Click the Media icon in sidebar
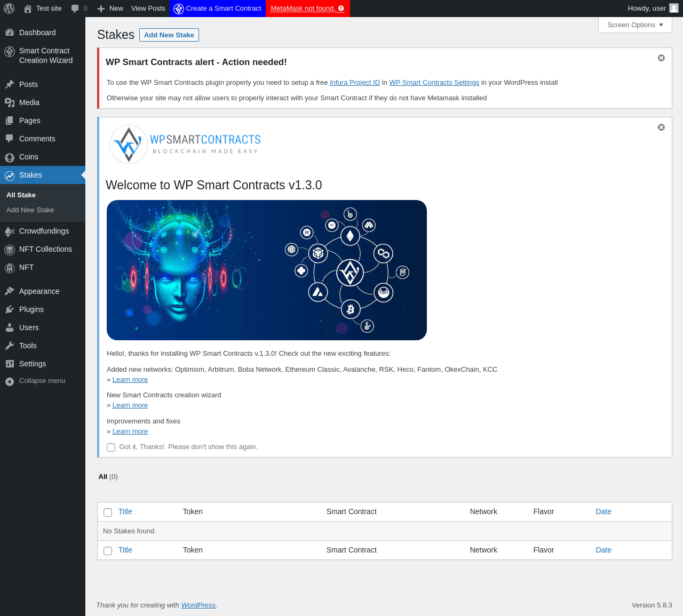Image resolution: width=683 pixels, height=616 pixels. click(x=10, y=102)
